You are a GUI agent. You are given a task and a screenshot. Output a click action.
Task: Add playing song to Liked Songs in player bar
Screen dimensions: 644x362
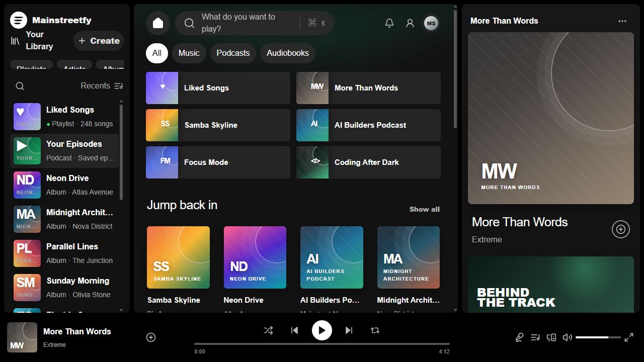[151, 337]
